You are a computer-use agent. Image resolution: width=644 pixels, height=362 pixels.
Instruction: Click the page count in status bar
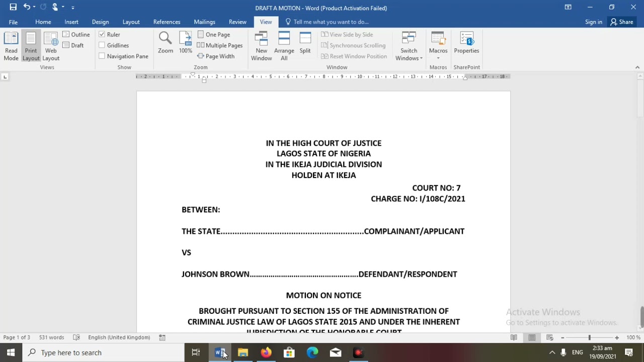17,337
